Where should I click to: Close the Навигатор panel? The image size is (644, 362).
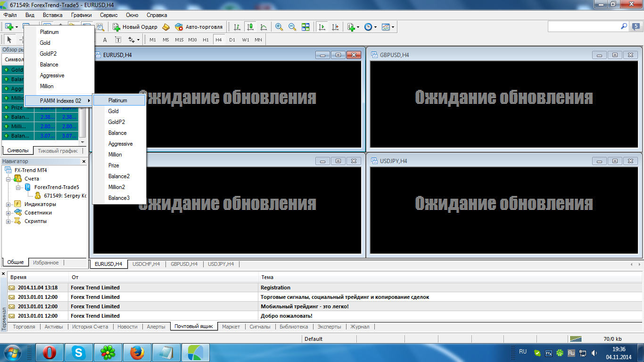(84, 162)
